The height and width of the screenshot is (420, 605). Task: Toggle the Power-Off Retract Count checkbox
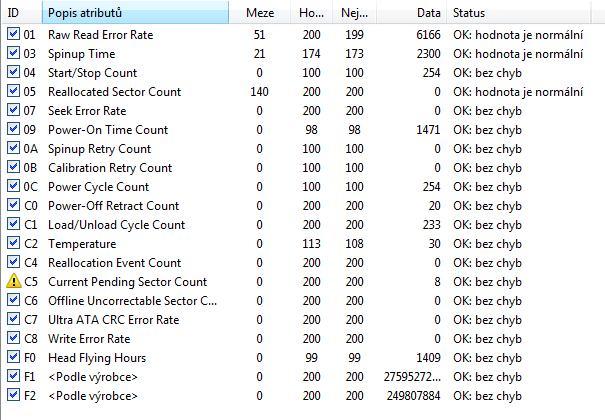pos(13,204)
